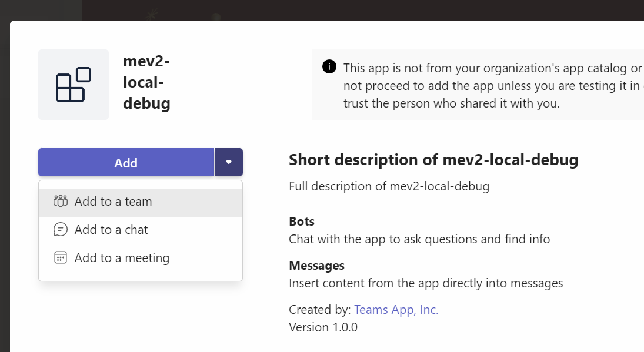The width and height of the screenshot is (644, 352).
Task: Click the Add button to install the app
Action: pos(126,162)
